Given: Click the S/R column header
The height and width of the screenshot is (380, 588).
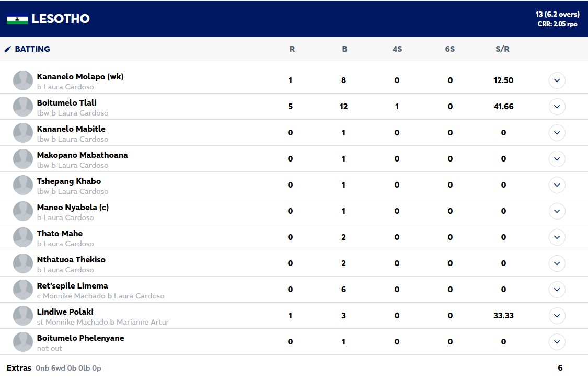Looking at the screenshot, I should (502, 49).
